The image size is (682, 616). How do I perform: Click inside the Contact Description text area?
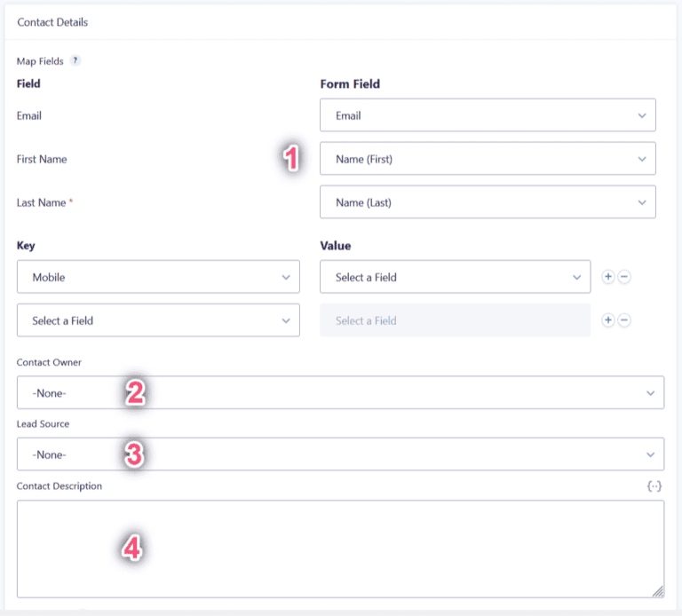341,549
